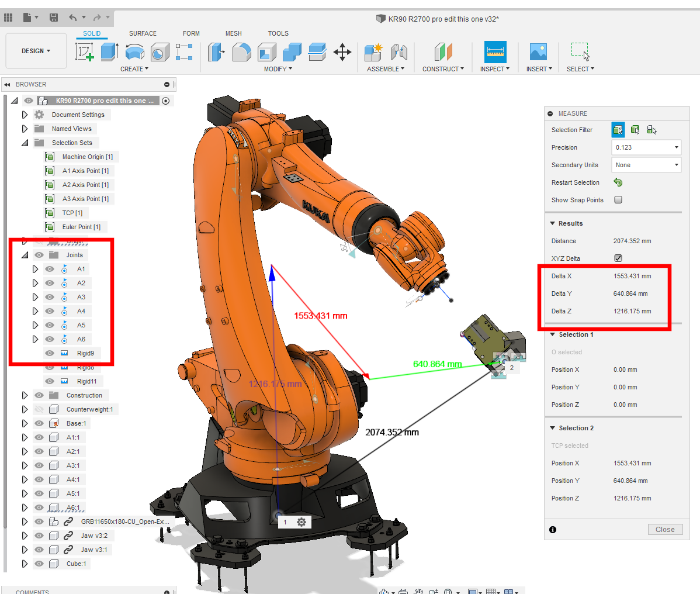Collapse the Selection Sets folder
The image size is (700, 594).
point(25,143)
